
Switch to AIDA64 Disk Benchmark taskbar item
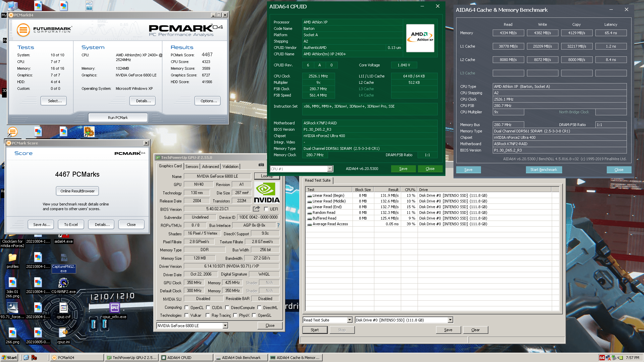240,358
